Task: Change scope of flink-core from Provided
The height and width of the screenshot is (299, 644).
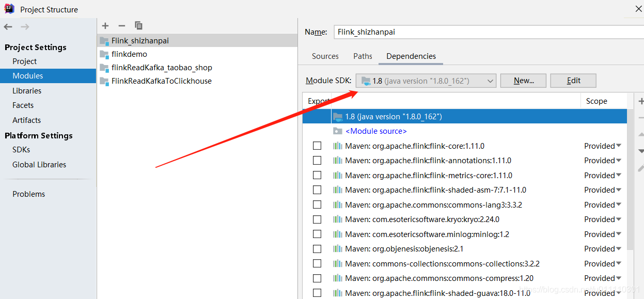Action: point(603,146)
